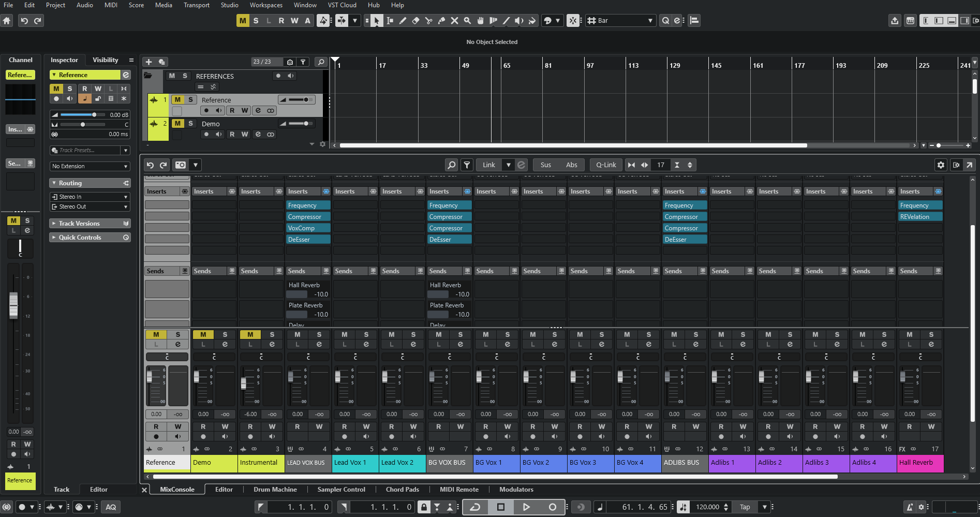Image resolution: width=980 pixels, height=517 pixels.
Task: Select the Eraser tool
Action: (415, 21)
